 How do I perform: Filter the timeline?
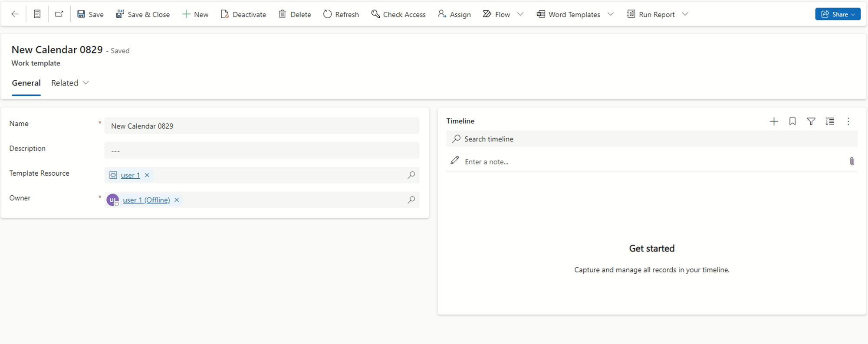(811, 121)
